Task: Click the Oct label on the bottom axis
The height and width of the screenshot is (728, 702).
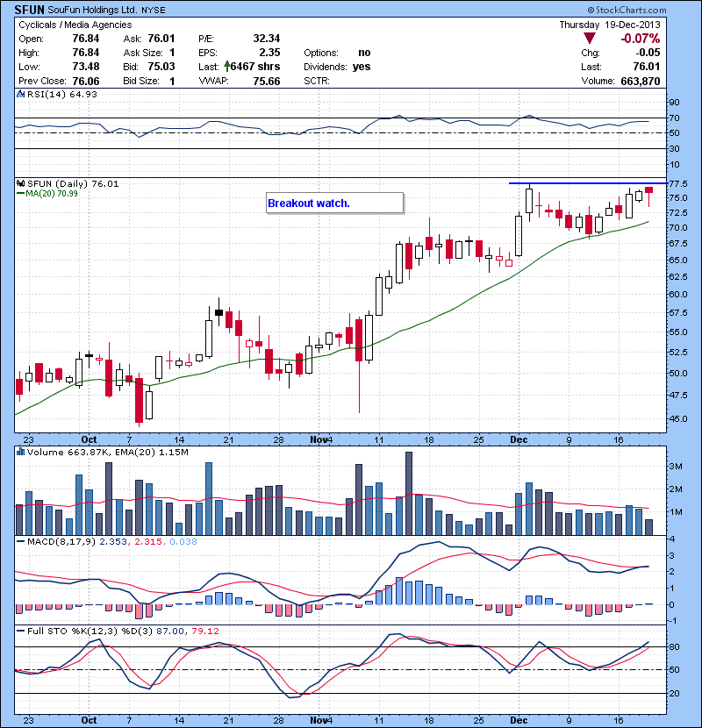Action: coord(89,720)
